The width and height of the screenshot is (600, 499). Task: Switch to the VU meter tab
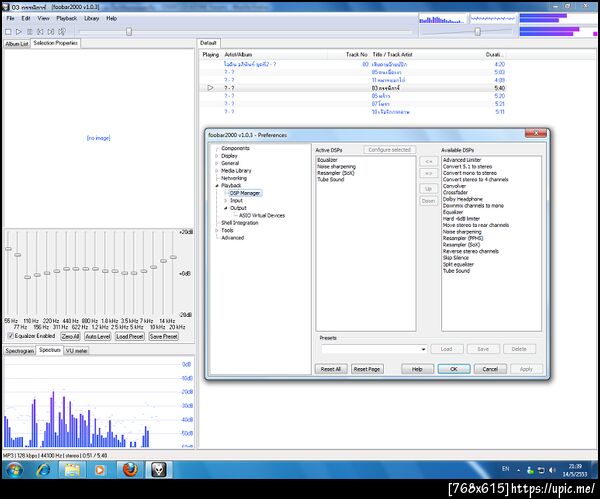point(76,351)
